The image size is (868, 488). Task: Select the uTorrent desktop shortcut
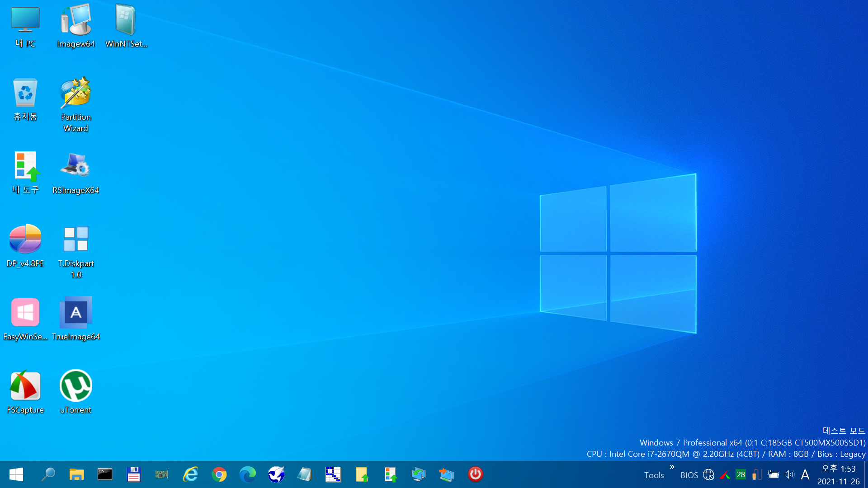coord(76,392)
